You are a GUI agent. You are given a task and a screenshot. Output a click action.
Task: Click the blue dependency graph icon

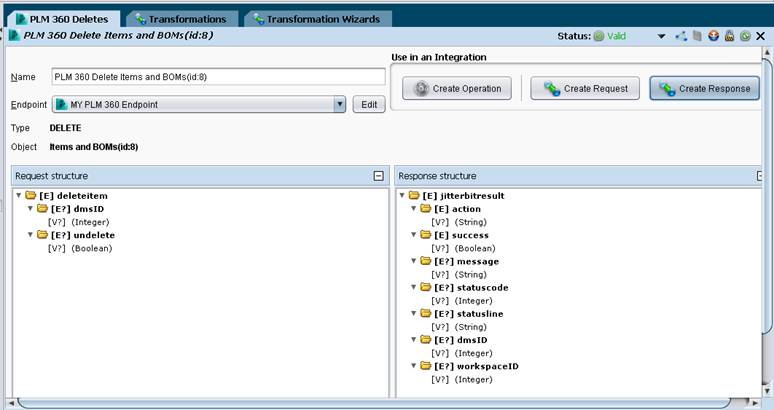click(x=682, y=36)
